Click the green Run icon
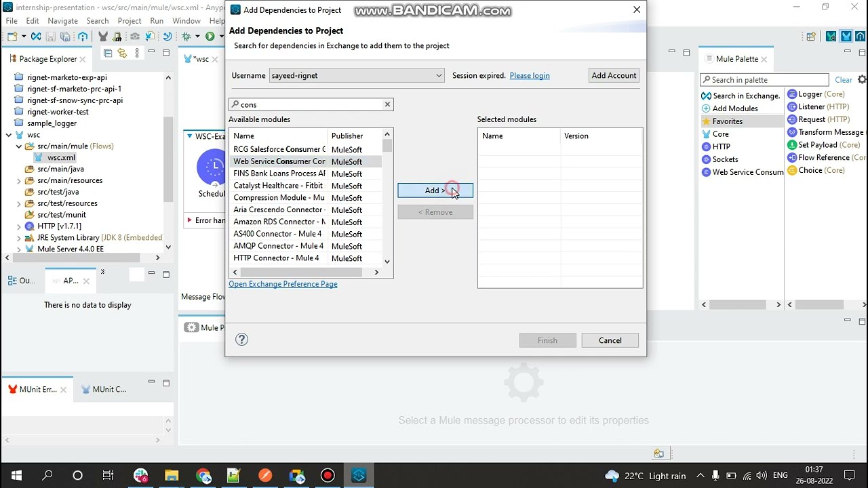 (x=210, y=36)
